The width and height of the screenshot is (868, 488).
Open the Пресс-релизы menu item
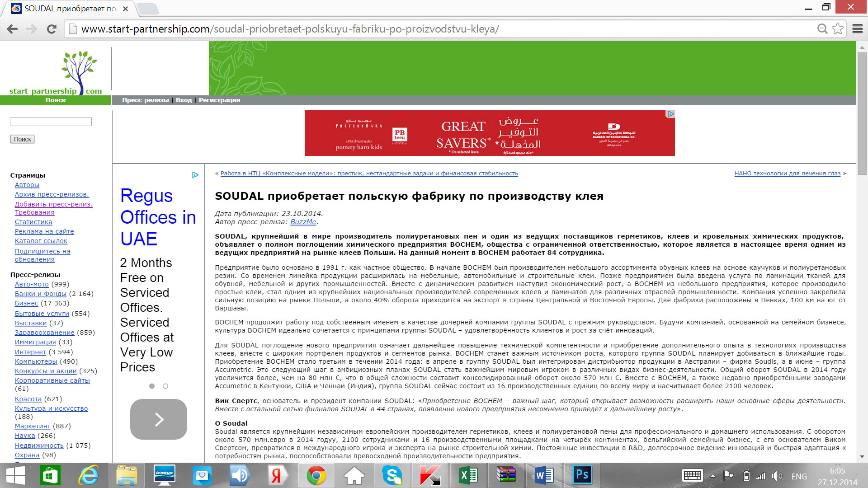145,100
